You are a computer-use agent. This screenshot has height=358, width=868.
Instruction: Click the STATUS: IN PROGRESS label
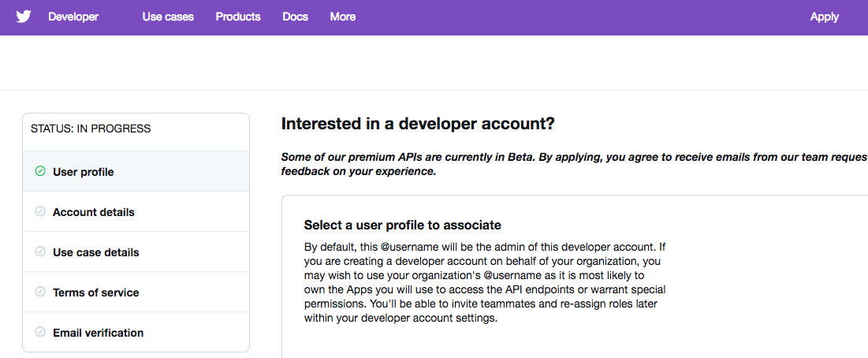coord(91,129)
